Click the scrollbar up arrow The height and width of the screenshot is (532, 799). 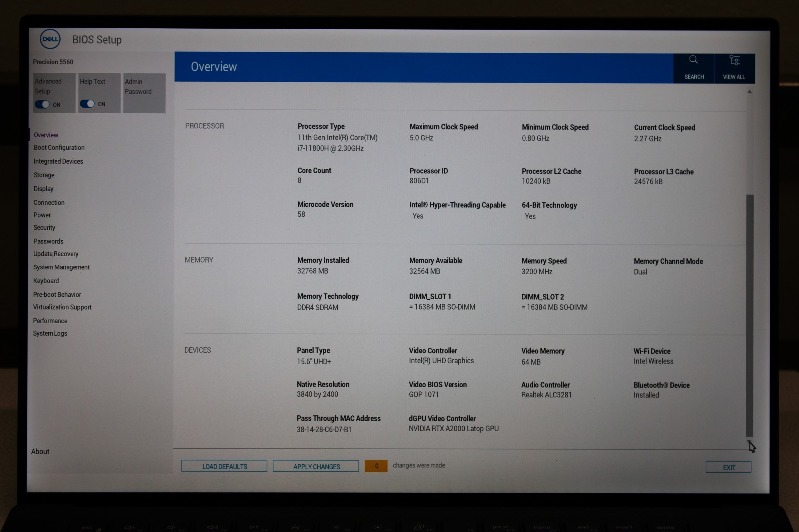pos(749,92)
